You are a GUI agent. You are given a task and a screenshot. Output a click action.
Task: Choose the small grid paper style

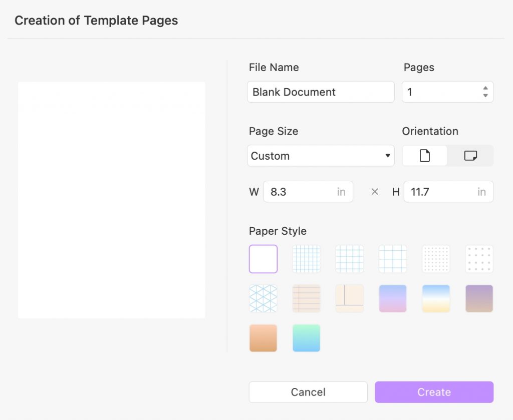[x=306, y=259]
